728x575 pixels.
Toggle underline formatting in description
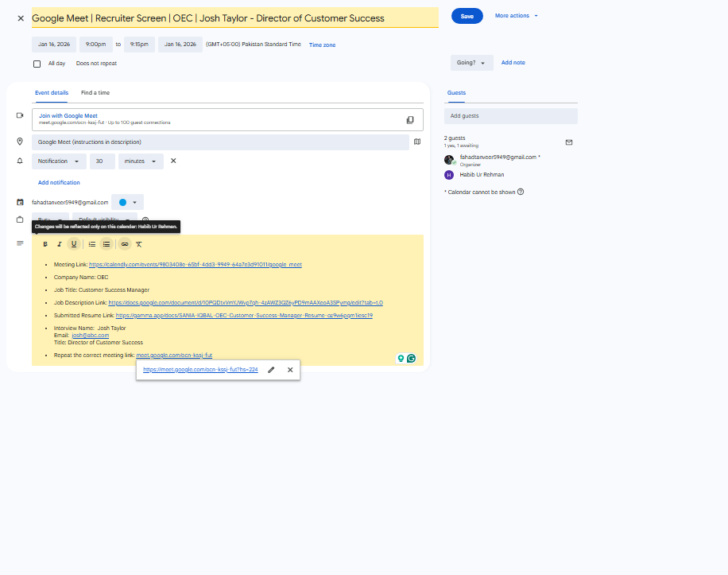74,244
